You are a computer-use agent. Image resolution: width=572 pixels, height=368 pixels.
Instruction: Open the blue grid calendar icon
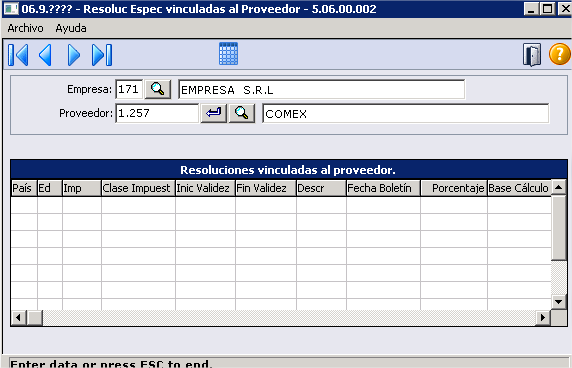tap(228, 54)
